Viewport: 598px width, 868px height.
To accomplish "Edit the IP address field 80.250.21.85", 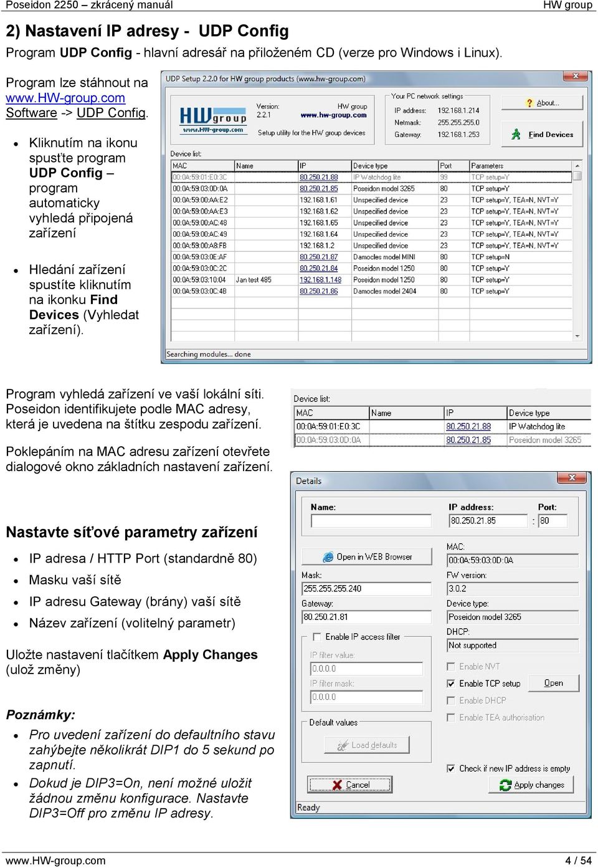I will [x=488, y=521].
